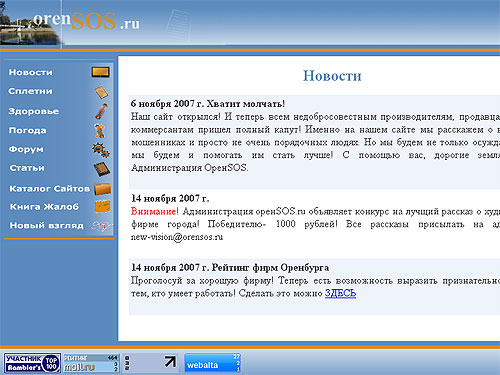The height and width of the screenshot is (375, 500).
Task: Click the gears icon beside Форум
Action: point(101,150)
